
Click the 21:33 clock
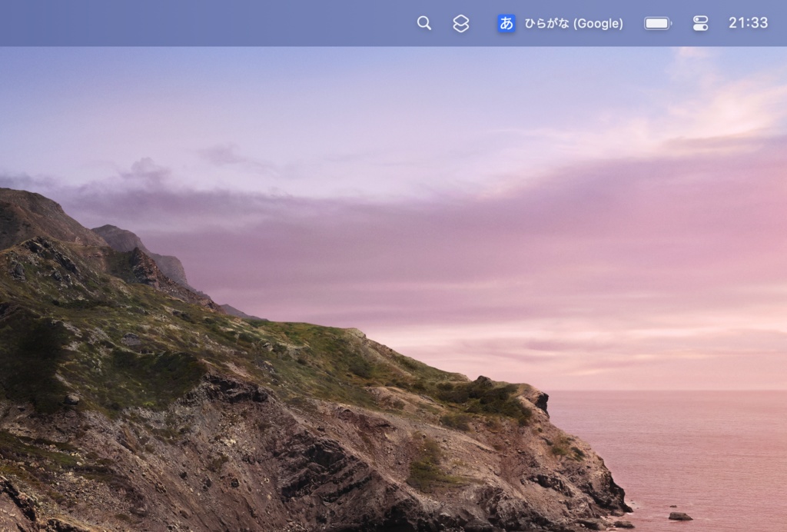pos(748,23)
